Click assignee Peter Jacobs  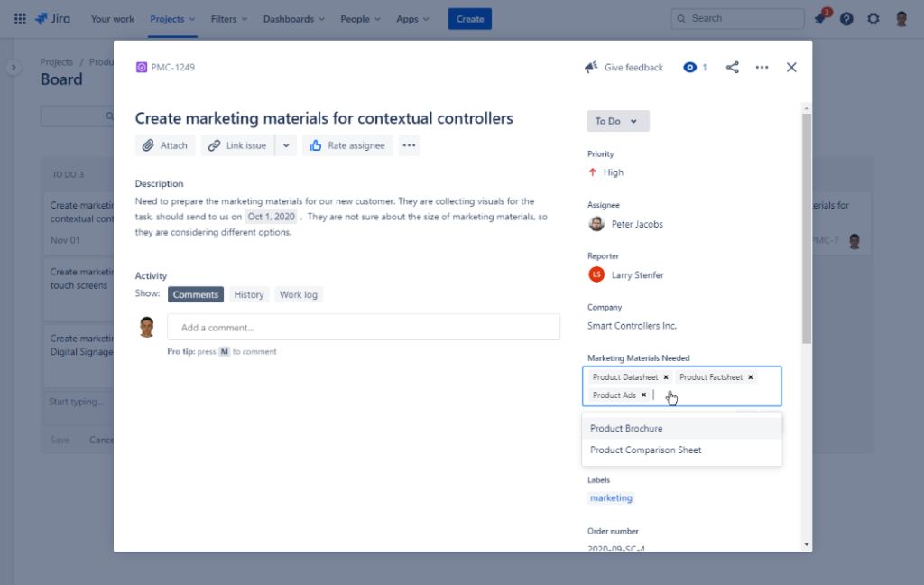[x=637, y=224]
